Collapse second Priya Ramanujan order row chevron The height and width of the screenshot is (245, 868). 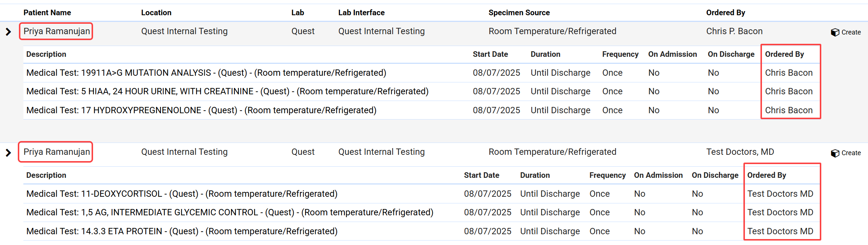(x=9, y=153)
